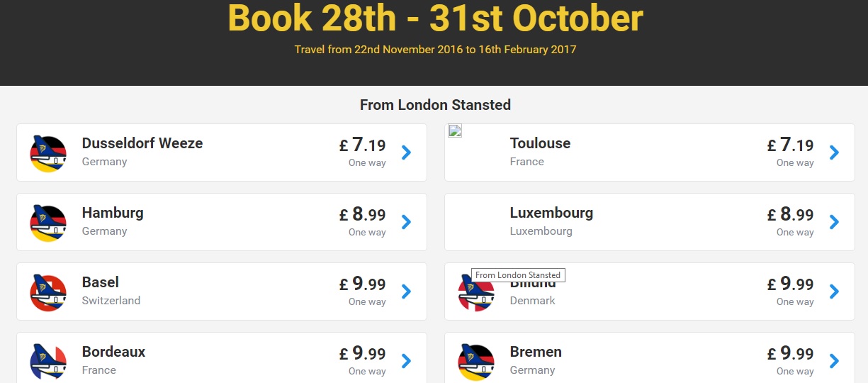Click the Hamburg German flag plane icon
Viewport: 868px width, 383px height.
point(48,222)
